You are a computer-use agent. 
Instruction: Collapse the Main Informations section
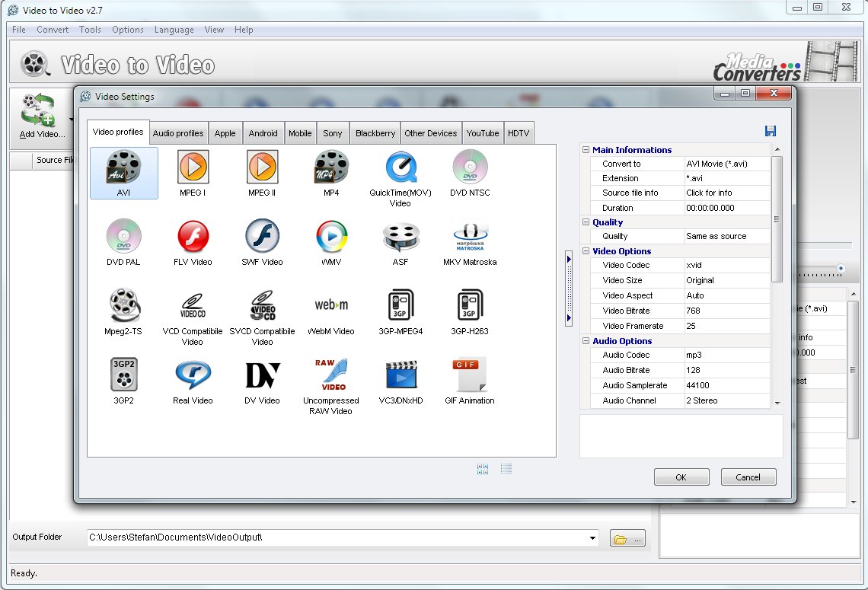point(586,150)
